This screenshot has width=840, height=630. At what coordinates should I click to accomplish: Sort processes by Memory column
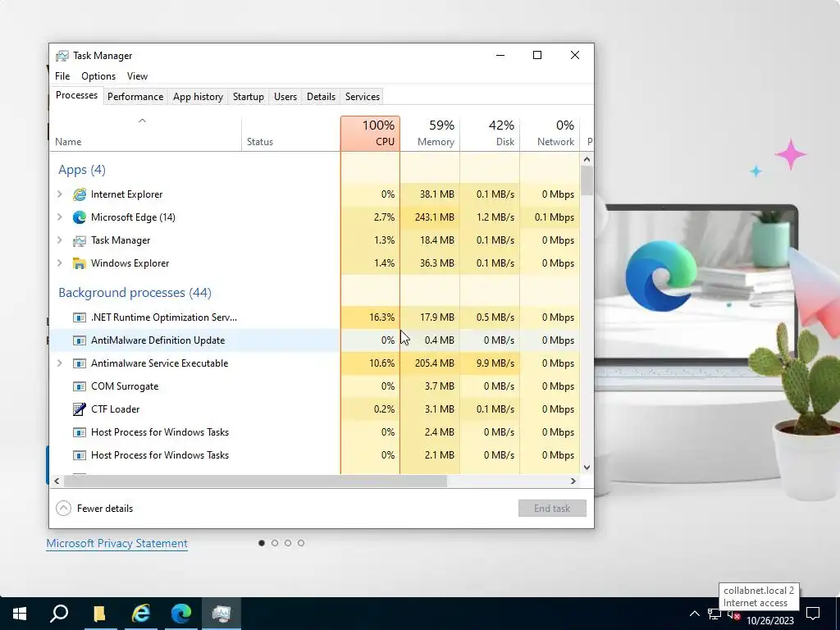pyautogui.click(x=430, y=134)
